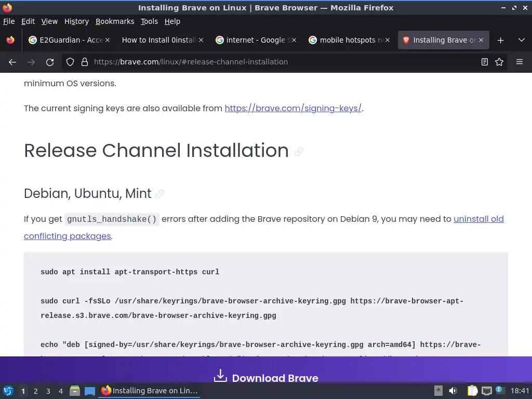Open network status tray icon
This screenshot has height=399, width=532.
pos(486,391)
